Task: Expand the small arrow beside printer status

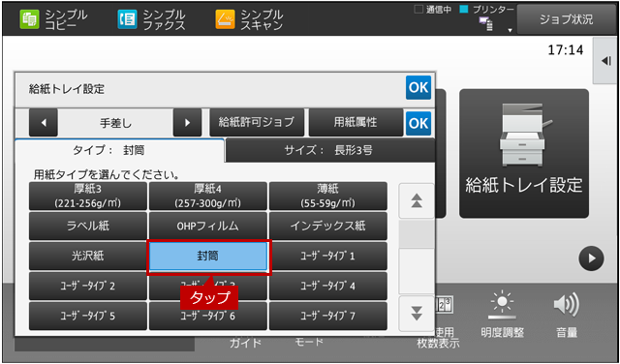Action: [x=511, y=30]
